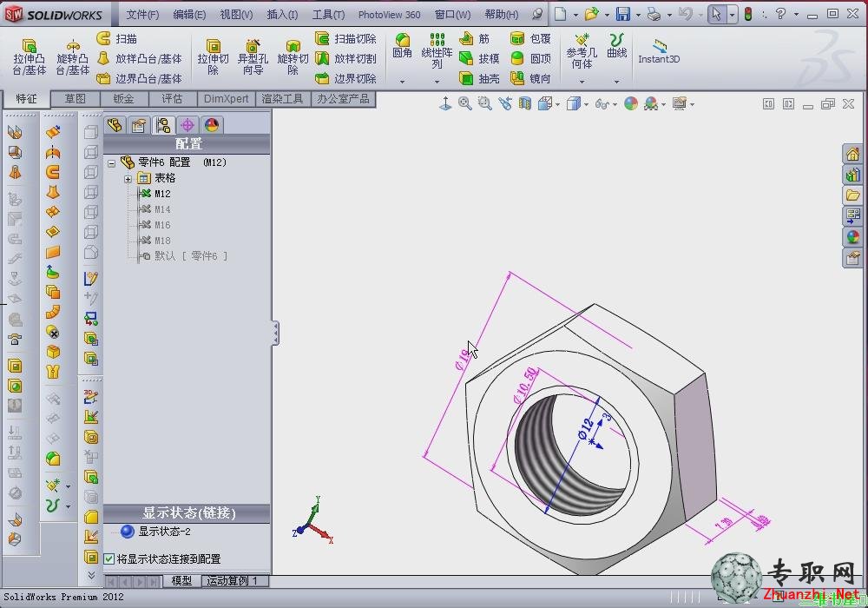The image size is (868, 608).
Task: Open the 文件(F) menu
Action: (x=142, y=15)
